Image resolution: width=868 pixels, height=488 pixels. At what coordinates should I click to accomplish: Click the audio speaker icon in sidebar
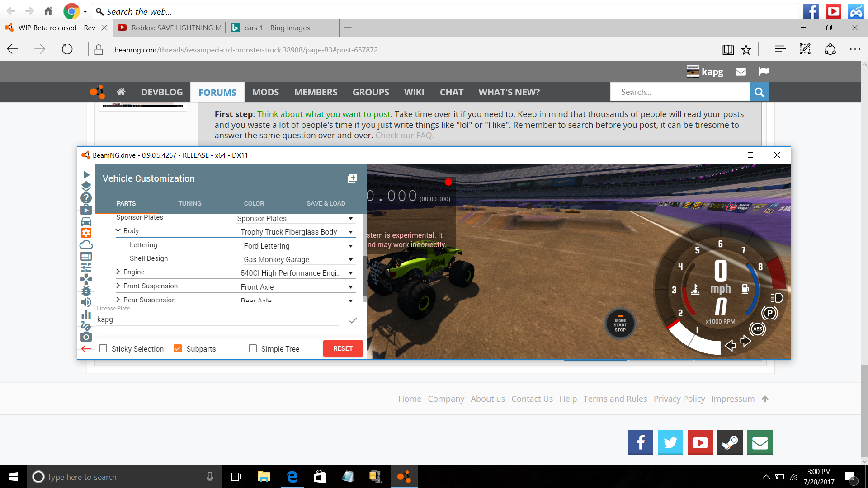(x=86, y=302)
